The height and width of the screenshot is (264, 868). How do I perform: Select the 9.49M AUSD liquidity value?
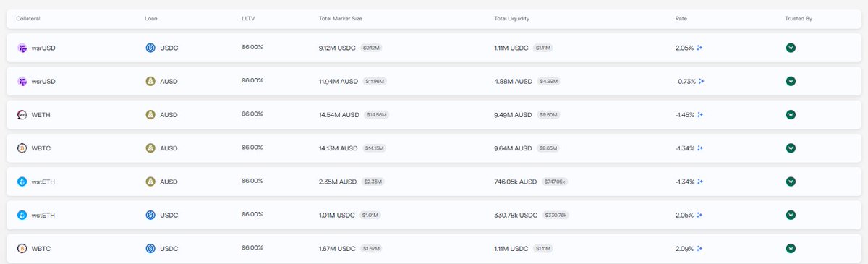tap(514, 115)
